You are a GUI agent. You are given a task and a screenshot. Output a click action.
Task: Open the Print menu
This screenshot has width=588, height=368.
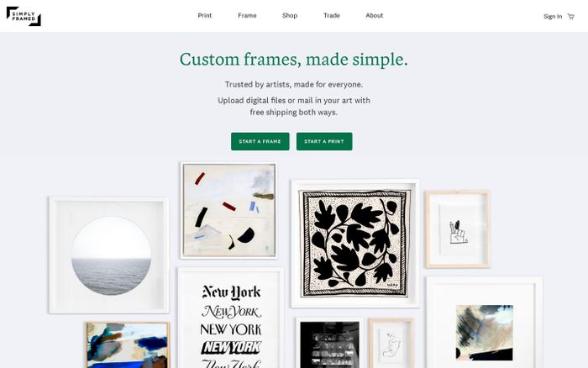[x=205, y=15]
